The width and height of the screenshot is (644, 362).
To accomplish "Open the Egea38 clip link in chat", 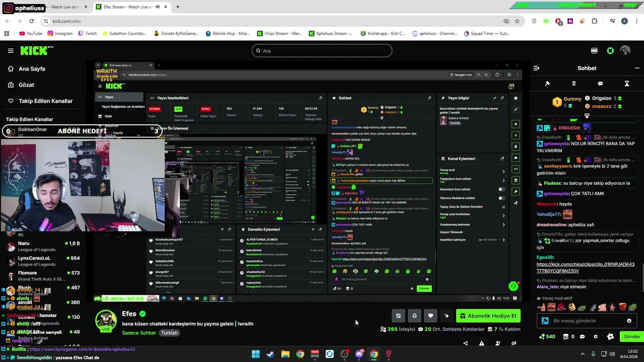I will (586, 267).
